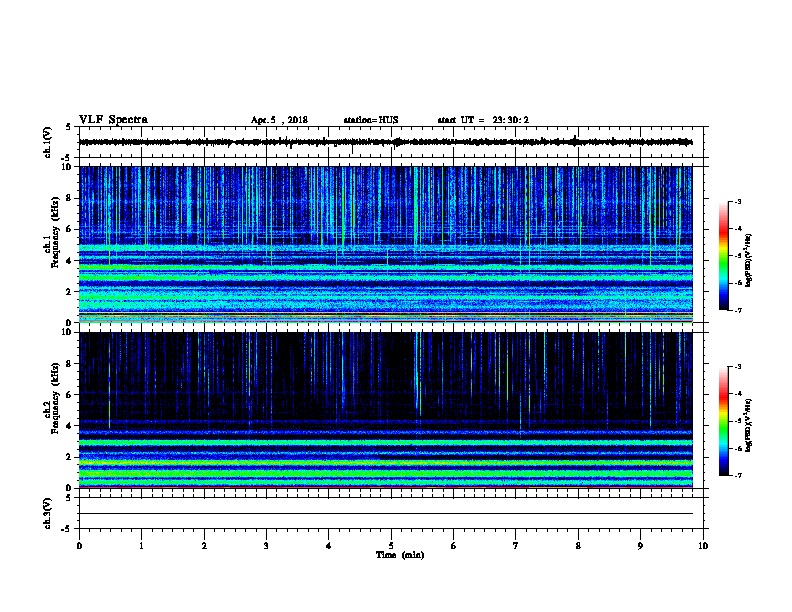Click the "-3" tick on ch.2 colorbar
The height and width of the screenshot is (612, 792).
[x=737, y=367]
